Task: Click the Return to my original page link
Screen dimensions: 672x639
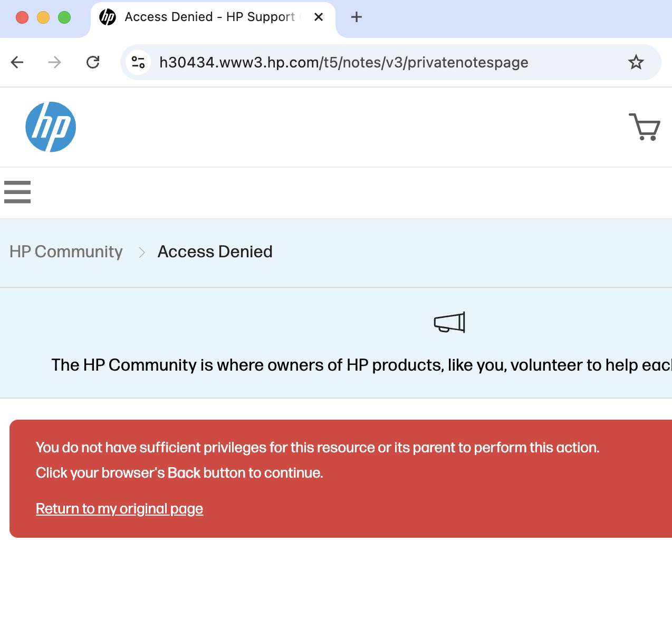Action: pyautogui.click(x=119, y=508)
